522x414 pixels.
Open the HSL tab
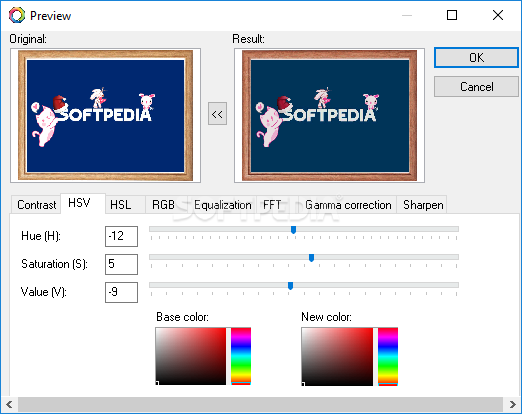coord(125,205)
